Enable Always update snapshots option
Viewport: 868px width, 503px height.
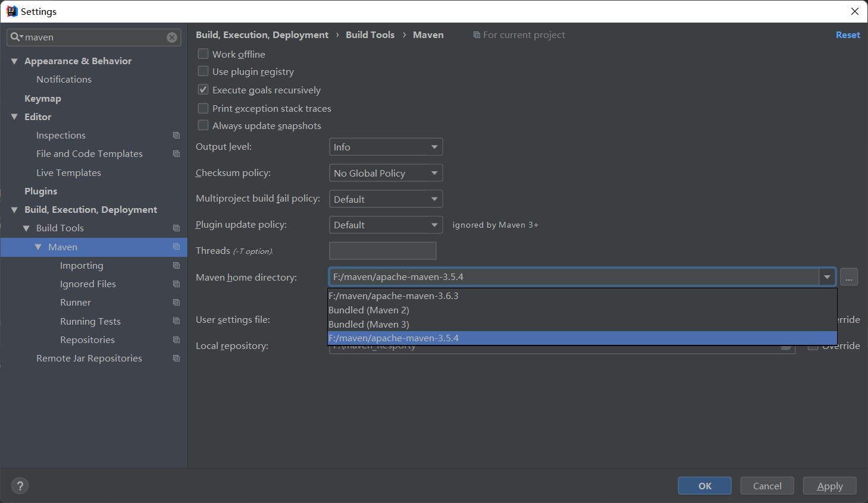coord(203,125)
